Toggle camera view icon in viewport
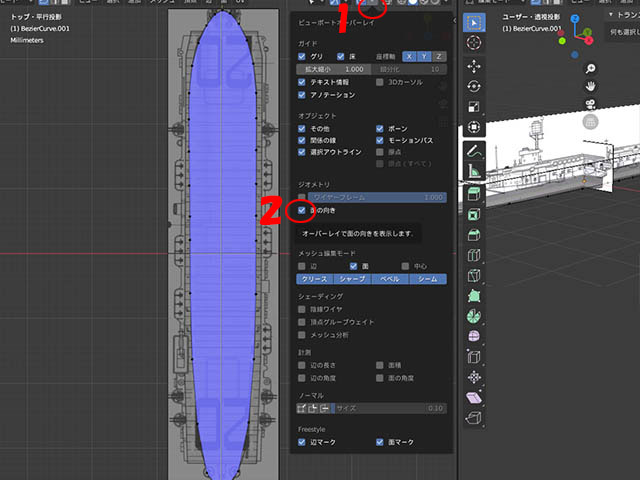The image size is (640, 480). click(590, 104)
